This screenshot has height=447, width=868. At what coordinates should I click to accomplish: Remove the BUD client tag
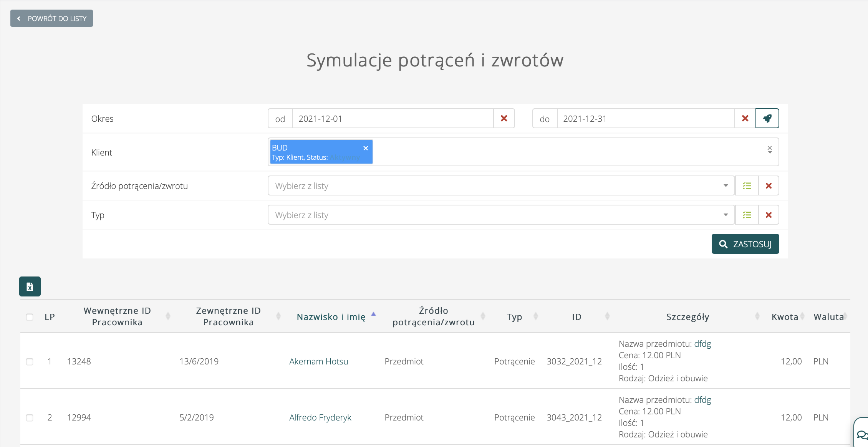click(x=366, y=148)
